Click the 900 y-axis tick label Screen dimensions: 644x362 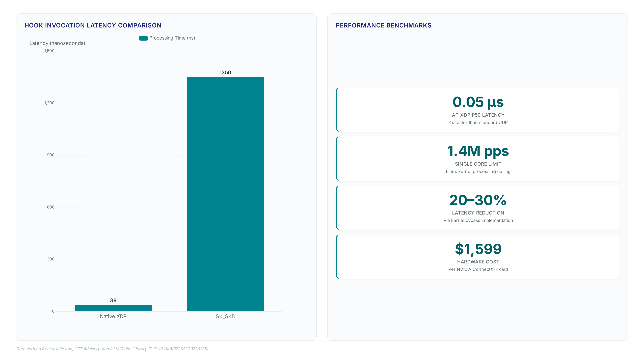pos(51,155)
